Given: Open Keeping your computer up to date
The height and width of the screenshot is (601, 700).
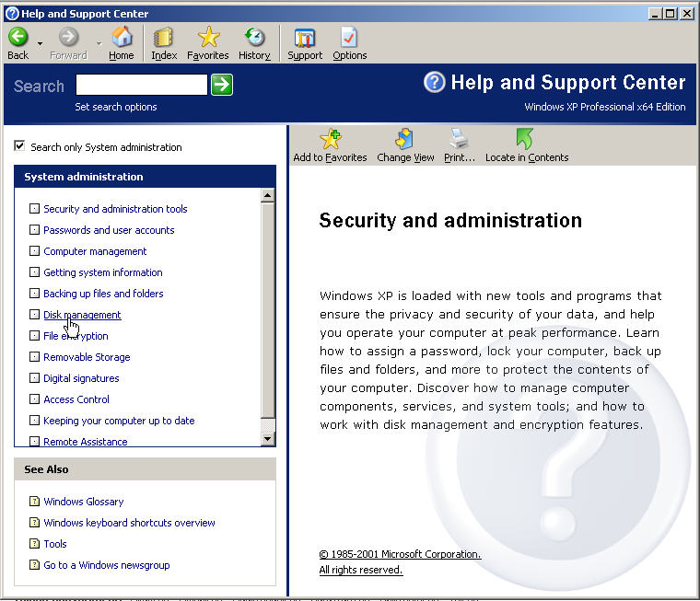Looking at the screenshot, I should coord(119,421).
